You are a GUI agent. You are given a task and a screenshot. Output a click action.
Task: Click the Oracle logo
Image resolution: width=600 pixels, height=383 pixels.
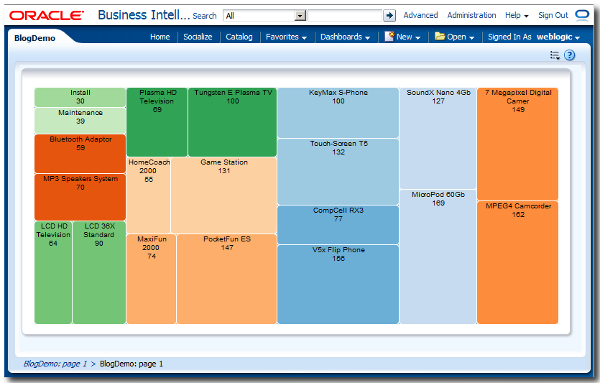click(x=46, y=16)
